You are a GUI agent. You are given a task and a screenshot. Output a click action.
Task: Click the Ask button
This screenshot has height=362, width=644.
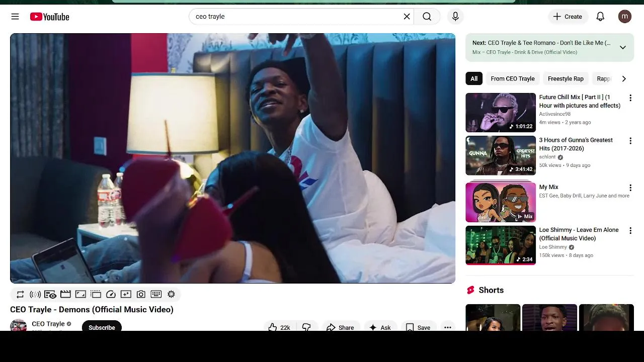click(x=380, y=327)
